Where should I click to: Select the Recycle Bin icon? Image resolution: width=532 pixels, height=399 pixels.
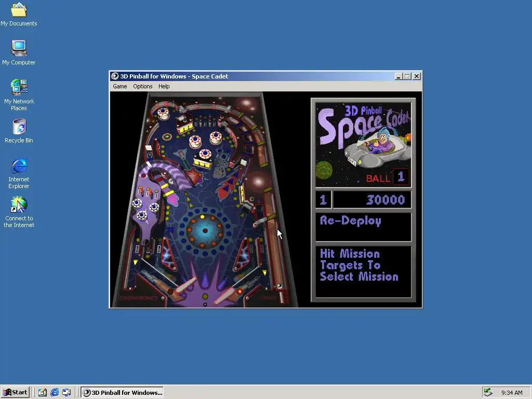19,131
